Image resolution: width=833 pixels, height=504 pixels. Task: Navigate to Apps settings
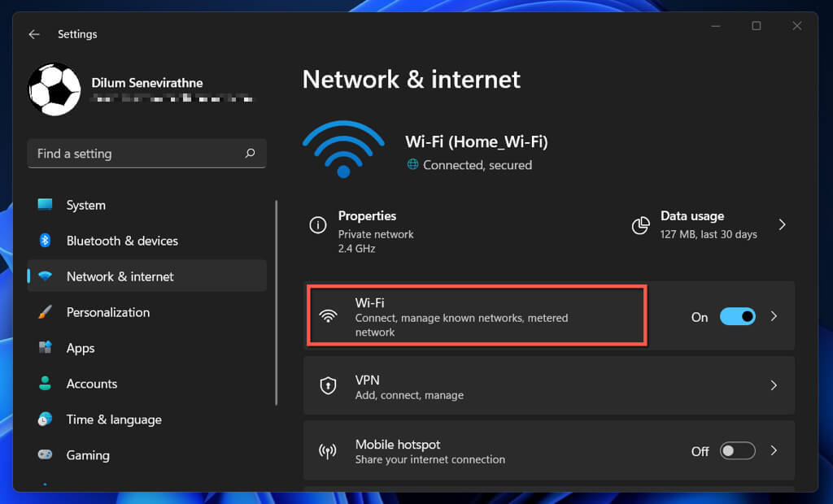146,348
